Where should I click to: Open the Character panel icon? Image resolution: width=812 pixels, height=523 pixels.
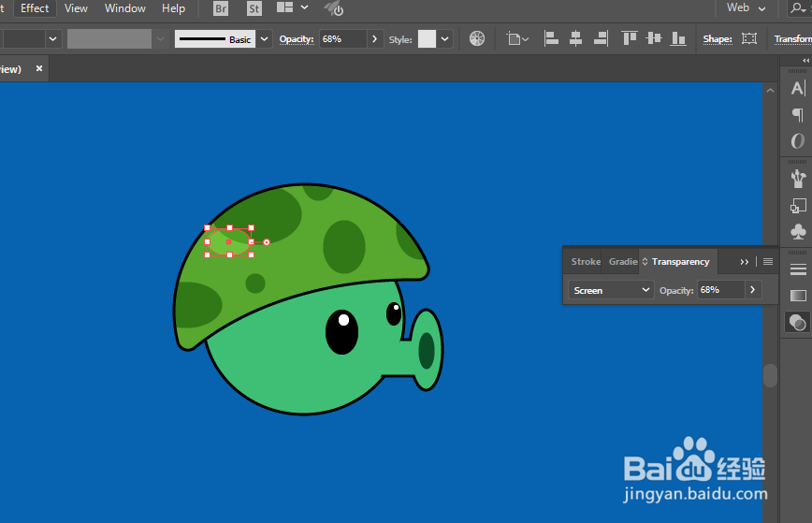(x=797, y=89)
